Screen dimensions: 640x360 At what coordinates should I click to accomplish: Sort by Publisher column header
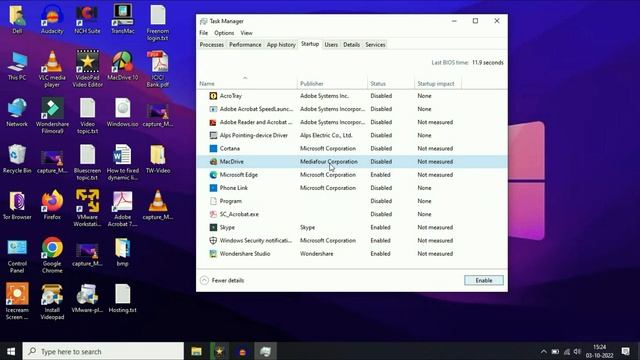pos(332,83)
